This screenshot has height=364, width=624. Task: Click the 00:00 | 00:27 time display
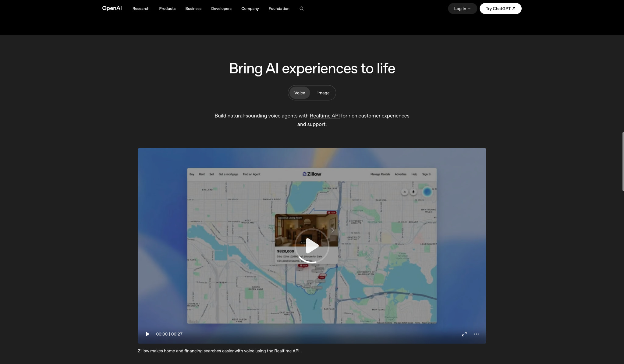pos(169,334)
